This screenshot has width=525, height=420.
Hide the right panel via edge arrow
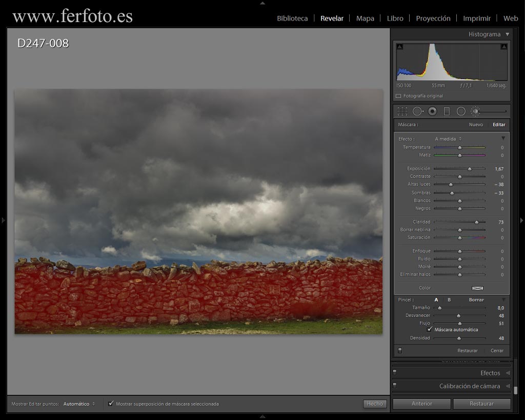pyautogui.click(x=521, y=221)
